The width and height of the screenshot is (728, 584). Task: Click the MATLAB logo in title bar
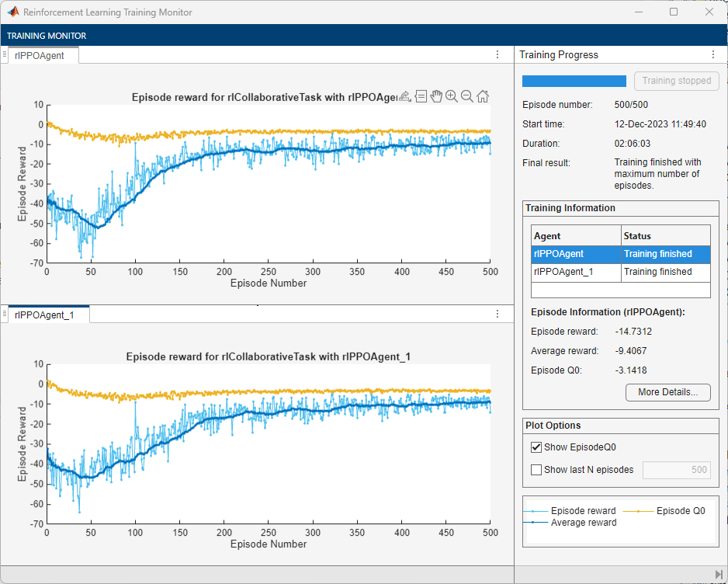coord(13,12)
